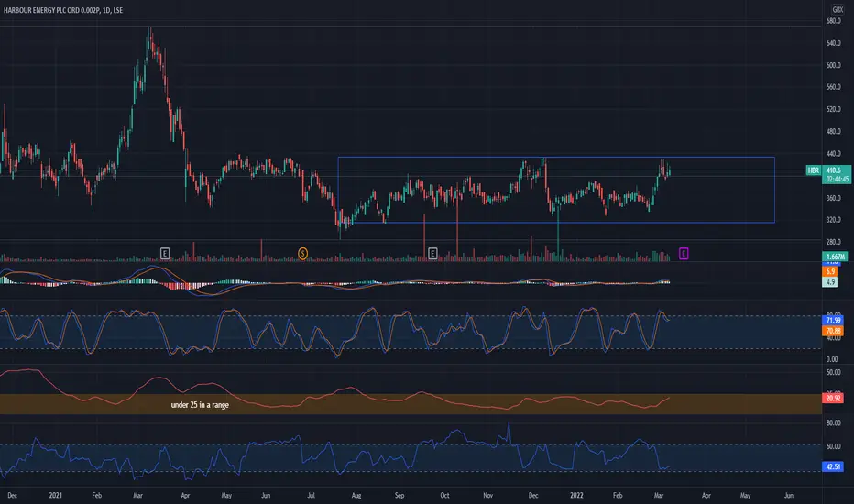
Task: Click the 0.00 stochastic scale label
Action: 832,359
